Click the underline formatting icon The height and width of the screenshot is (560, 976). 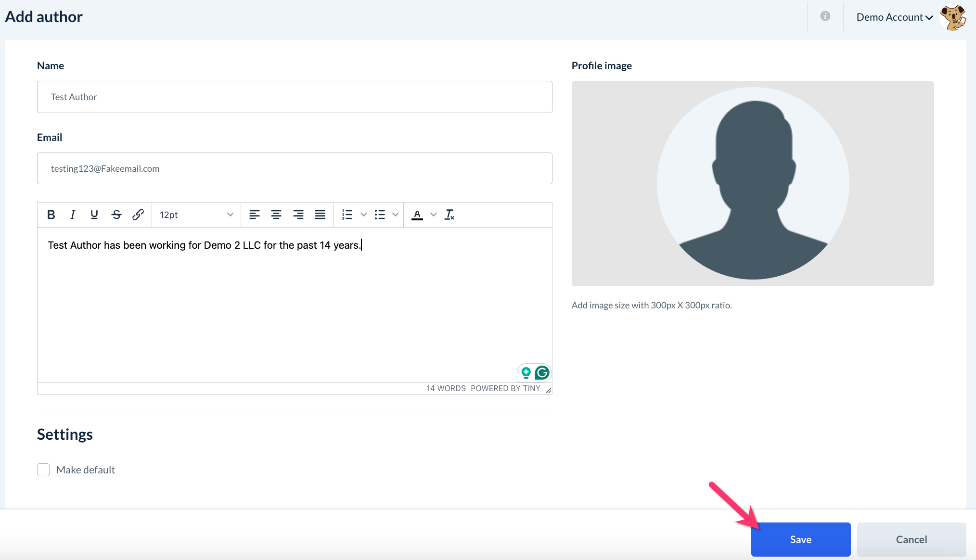pos(94,215)
